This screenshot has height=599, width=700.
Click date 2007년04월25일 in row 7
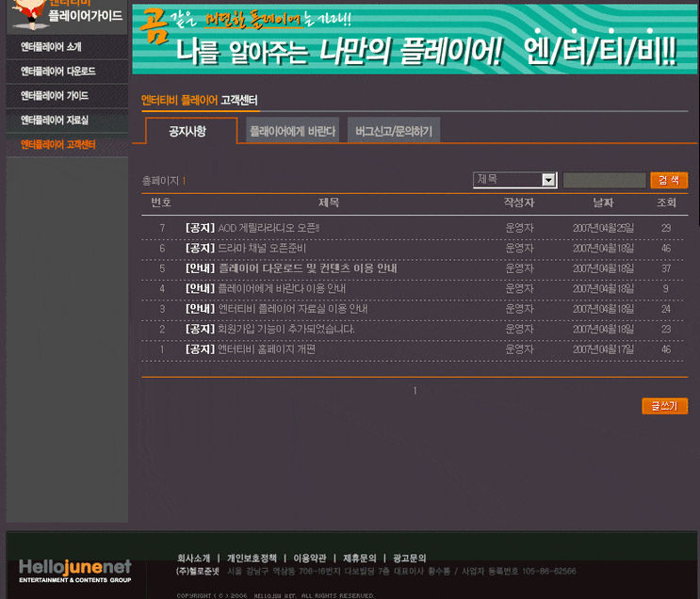[604, 228]
